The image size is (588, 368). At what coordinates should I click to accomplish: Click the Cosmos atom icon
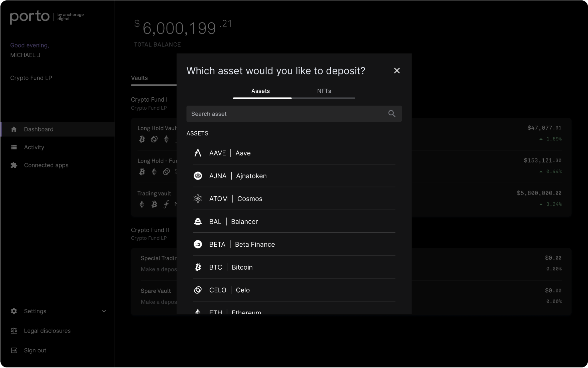coord(198,199)
